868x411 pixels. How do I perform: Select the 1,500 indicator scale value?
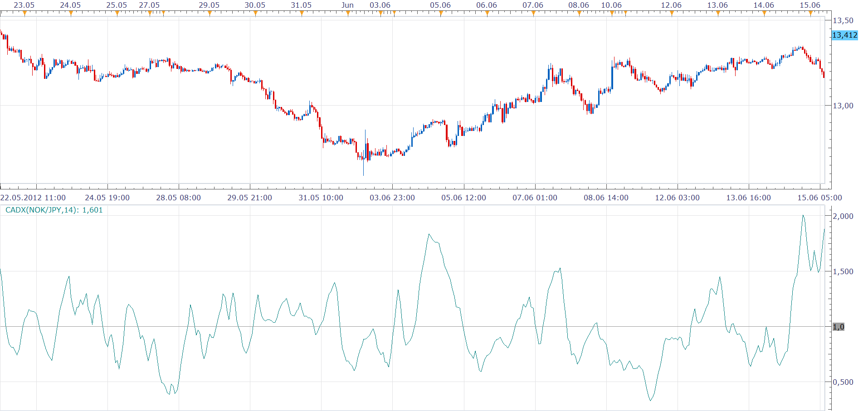(x=843, y=271)
